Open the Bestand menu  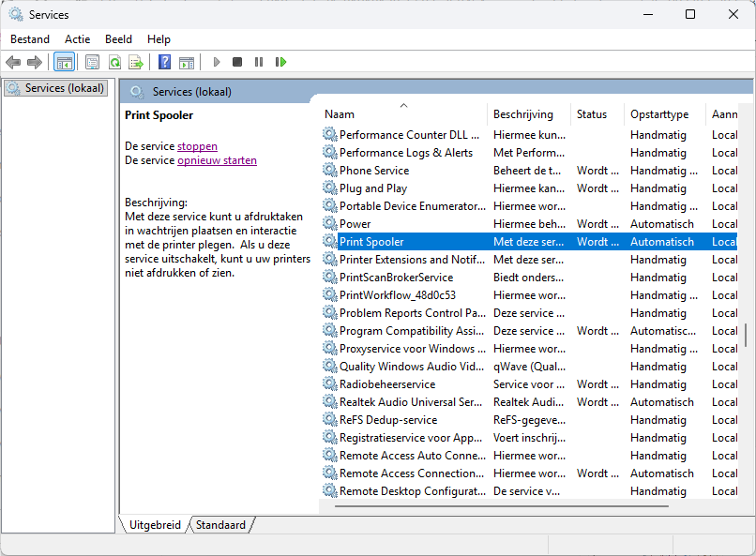(30, 39)
